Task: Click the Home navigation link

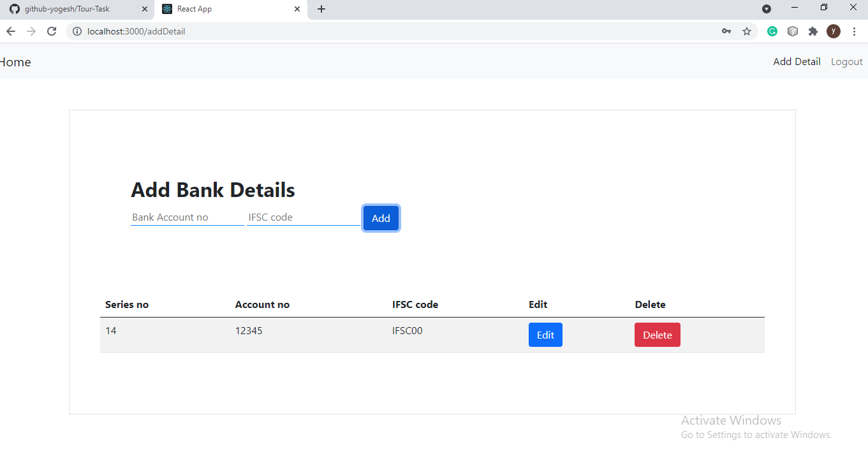Action: click(15, 62)
